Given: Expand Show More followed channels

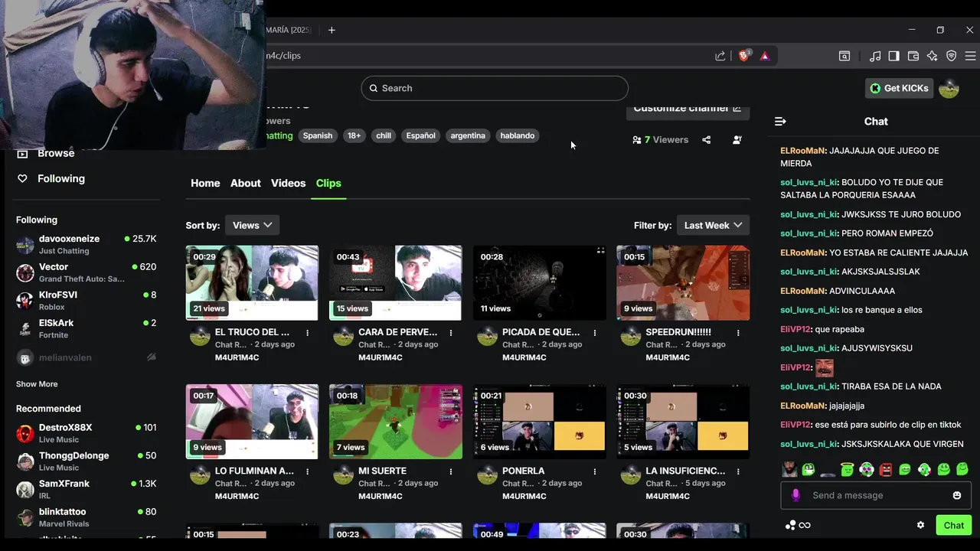Looking at the screenshot, I should 37,384.
